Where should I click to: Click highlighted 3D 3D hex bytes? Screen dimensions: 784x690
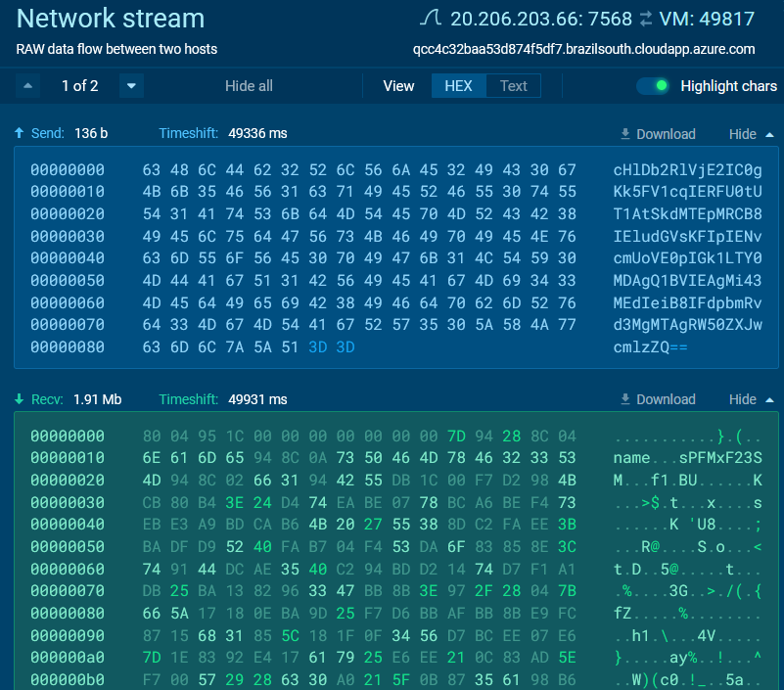(x=332, y=347)
